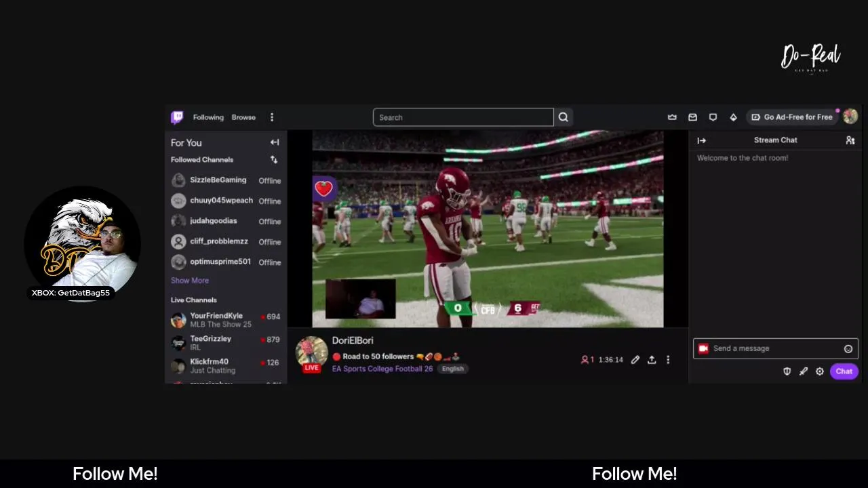
Task: Open the Browse tab
Action: tap(243, 117)
